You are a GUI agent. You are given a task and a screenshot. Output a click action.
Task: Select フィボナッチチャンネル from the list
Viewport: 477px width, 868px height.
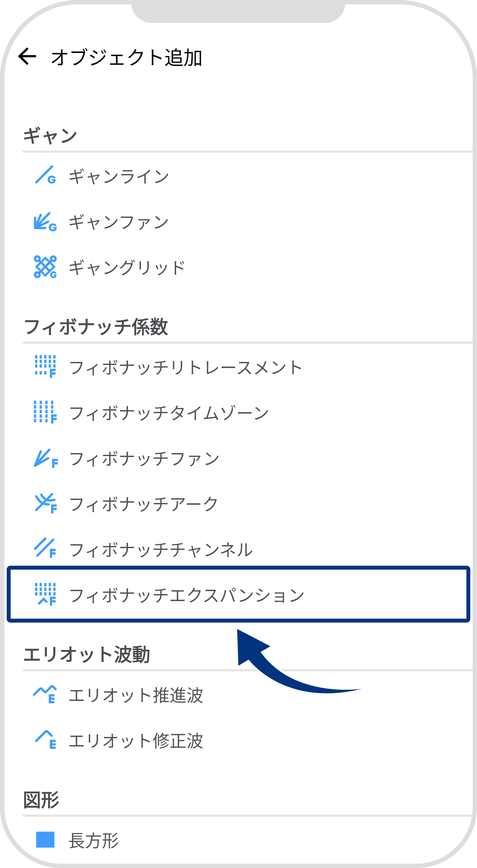point(160,549)
